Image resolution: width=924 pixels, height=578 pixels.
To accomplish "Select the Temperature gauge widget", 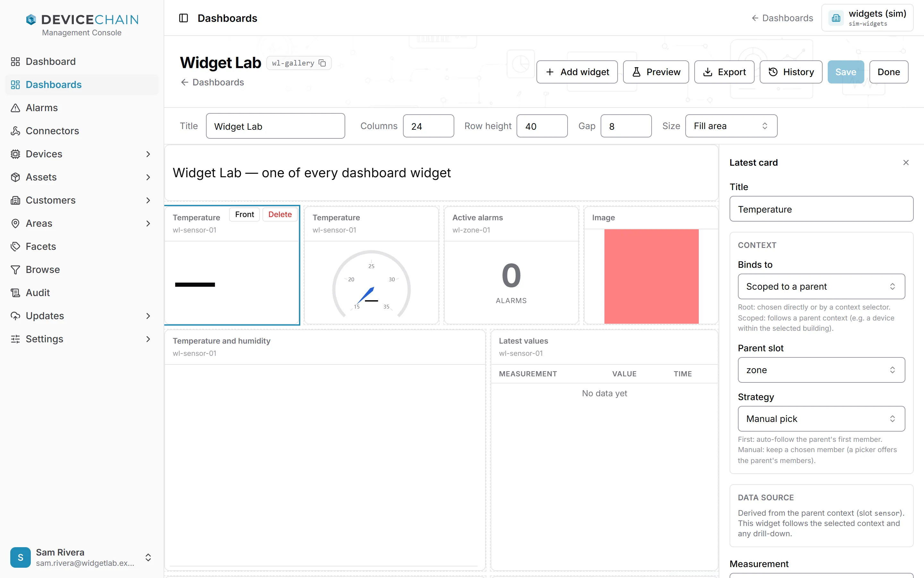I will (x=371, y=265).
